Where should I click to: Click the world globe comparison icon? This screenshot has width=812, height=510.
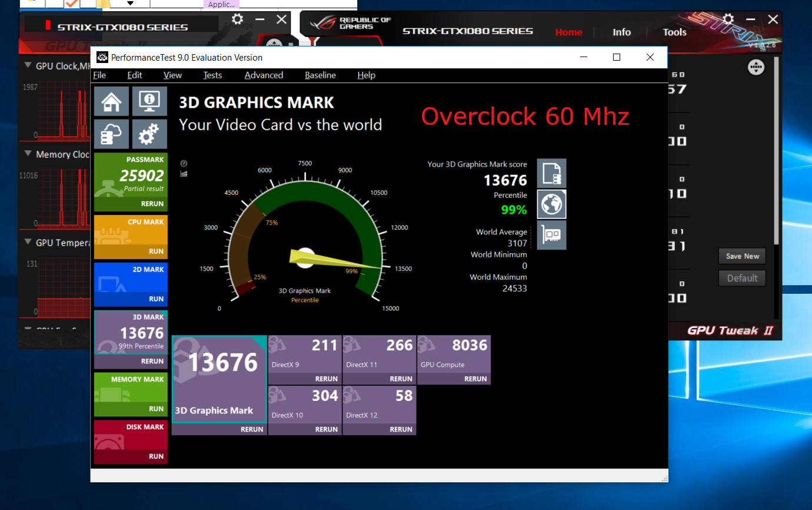click(551, 204)
